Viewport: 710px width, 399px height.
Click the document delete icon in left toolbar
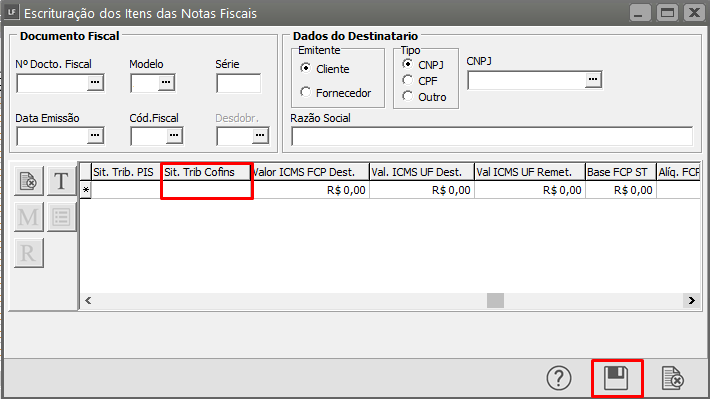pyautogui.click(x=29, y=181)
